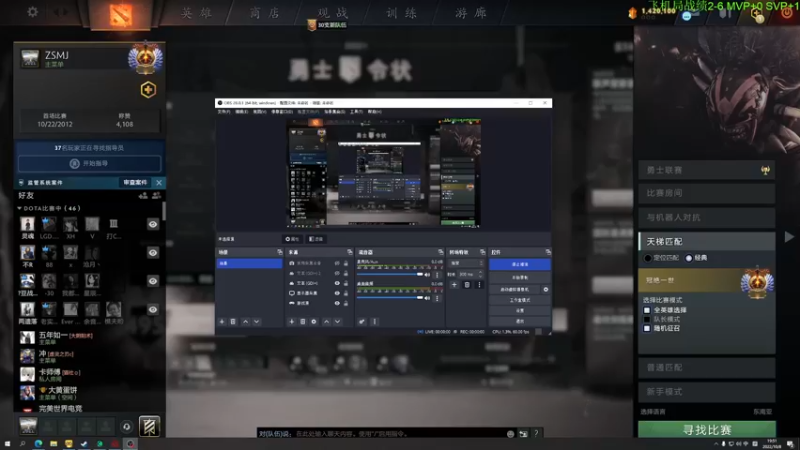Image resolution: width=800 pixels, height=450 pixels.
Task: Open OBS scene transition type dropdown
Action: 466,263
